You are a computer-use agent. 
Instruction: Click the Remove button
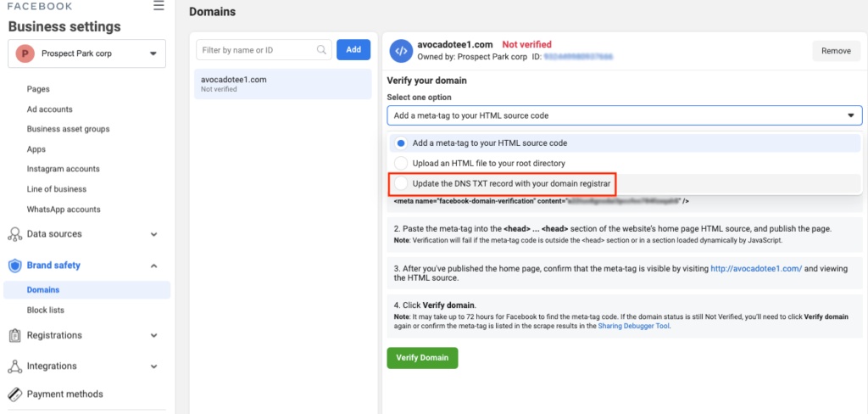(x=836, y=50)
